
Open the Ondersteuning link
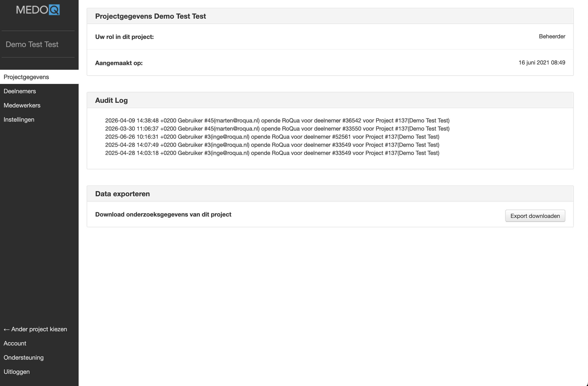click(24, 358)
